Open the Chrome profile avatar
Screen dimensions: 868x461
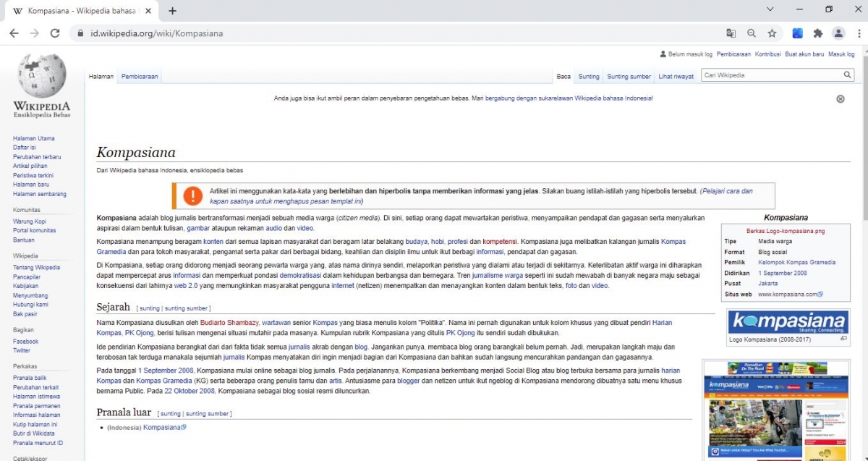(x=838, y=33)
